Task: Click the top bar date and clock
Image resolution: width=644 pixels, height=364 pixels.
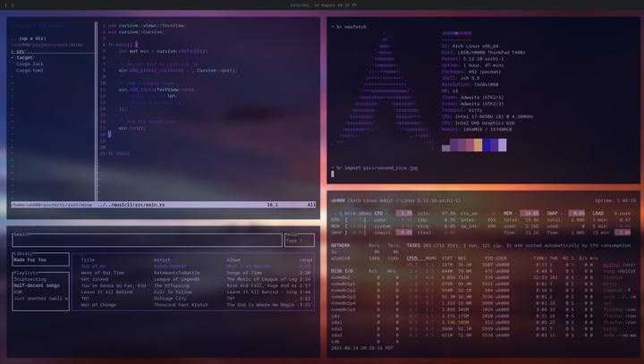Action: [323, 5]
